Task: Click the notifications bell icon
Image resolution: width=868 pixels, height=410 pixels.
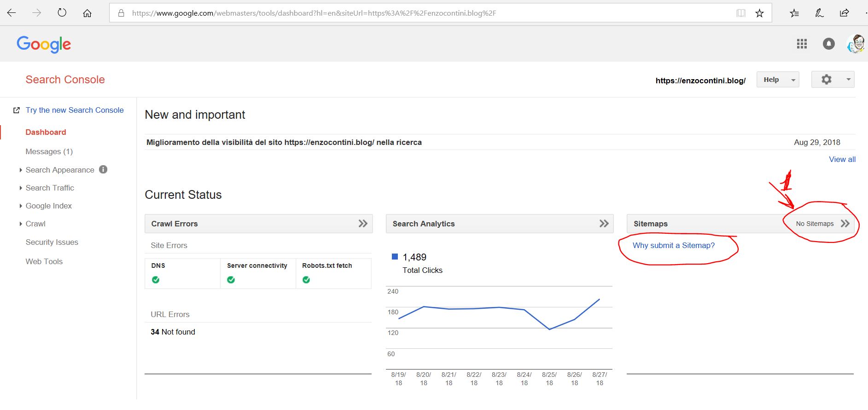Action: tap(828, 44)
